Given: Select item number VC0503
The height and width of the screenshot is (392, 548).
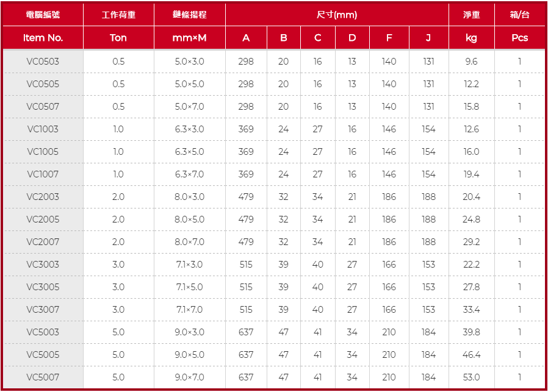Looking at the screenshot, I should [x=43, y=61].
